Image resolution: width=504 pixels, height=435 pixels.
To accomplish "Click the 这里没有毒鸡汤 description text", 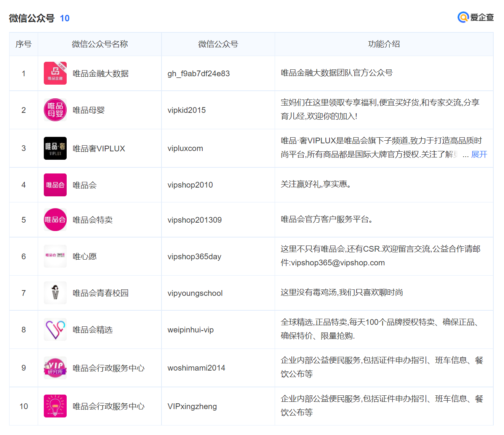I will [342, 292].
